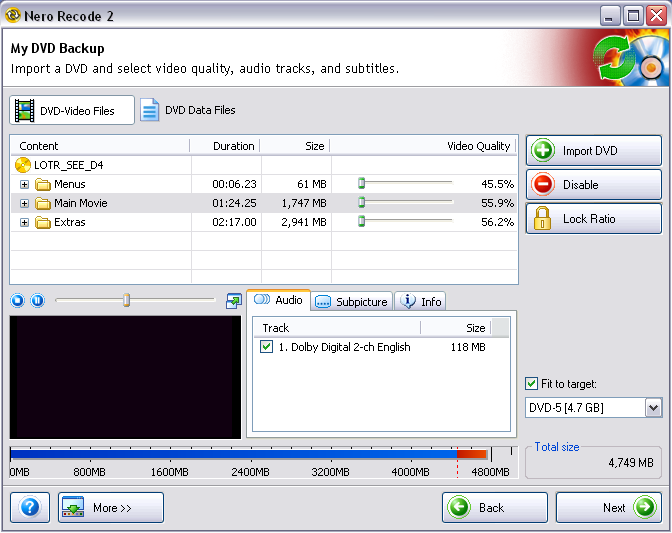This screenshot has width=672, height=533.
Task: Proceed with the Next button
Action: click(609, 507)
